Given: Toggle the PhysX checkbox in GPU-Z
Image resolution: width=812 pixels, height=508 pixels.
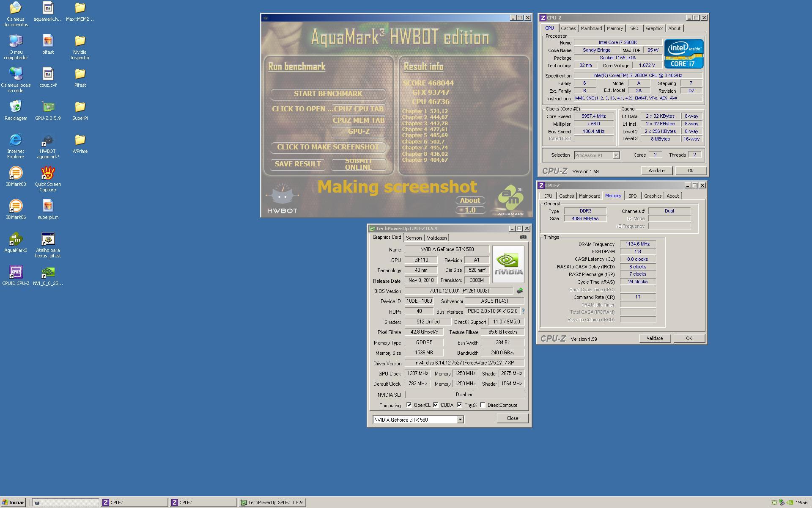Looking at the screenshot, I should pyautogui.click(x=459, y=405).
